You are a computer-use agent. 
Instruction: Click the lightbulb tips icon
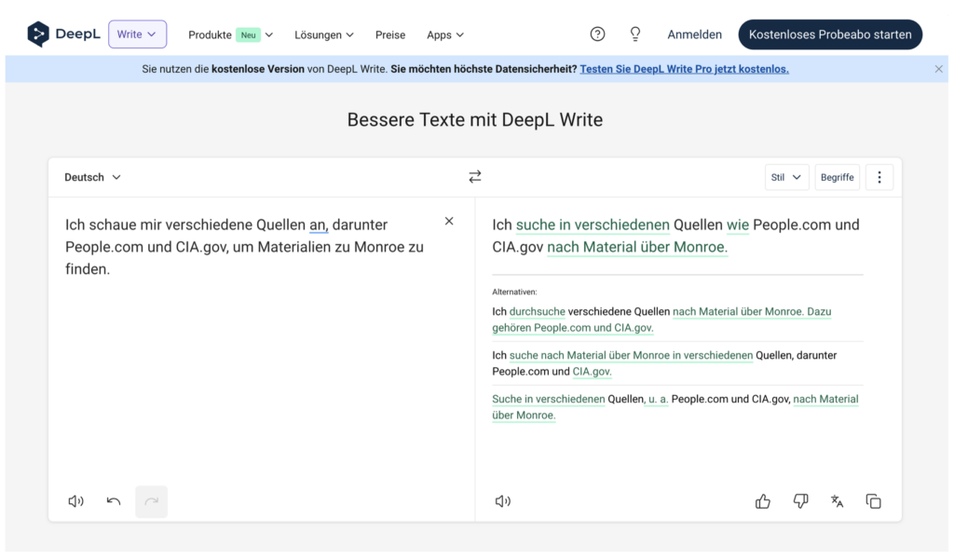tap(635, 34)
